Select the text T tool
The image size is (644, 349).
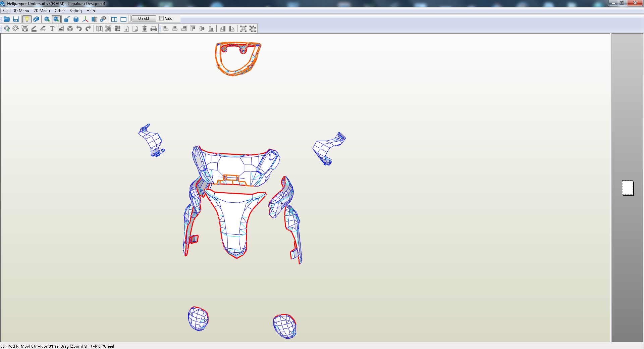pos(52,29)
